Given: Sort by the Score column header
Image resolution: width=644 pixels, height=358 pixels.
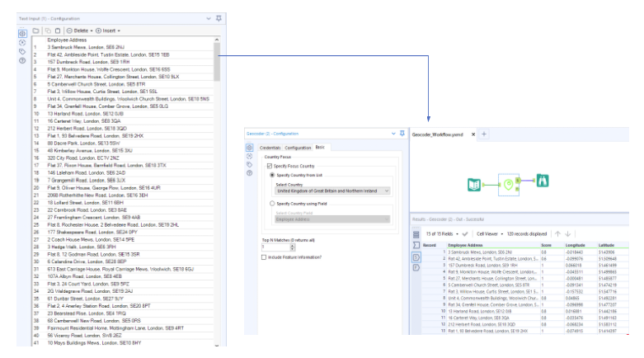Looking at the screenshot, I should (546, 245).
